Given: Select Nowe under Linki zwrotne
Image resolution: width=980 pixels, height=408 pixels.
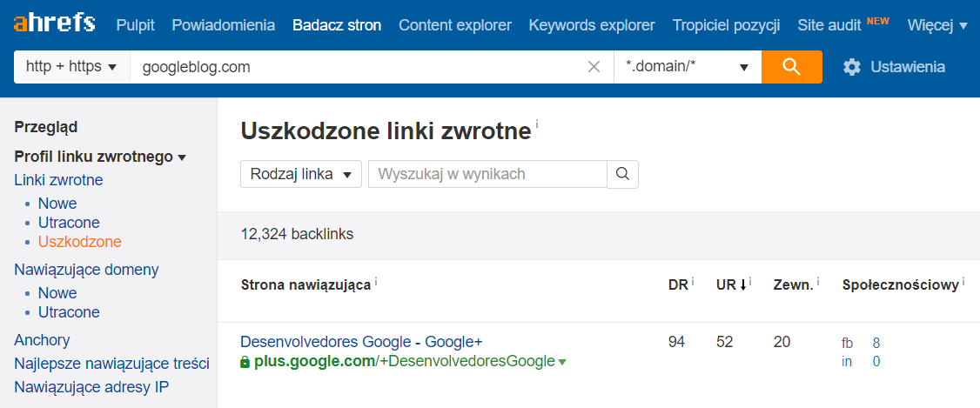Looking at the screenshot, I should (x=57, y=204).
